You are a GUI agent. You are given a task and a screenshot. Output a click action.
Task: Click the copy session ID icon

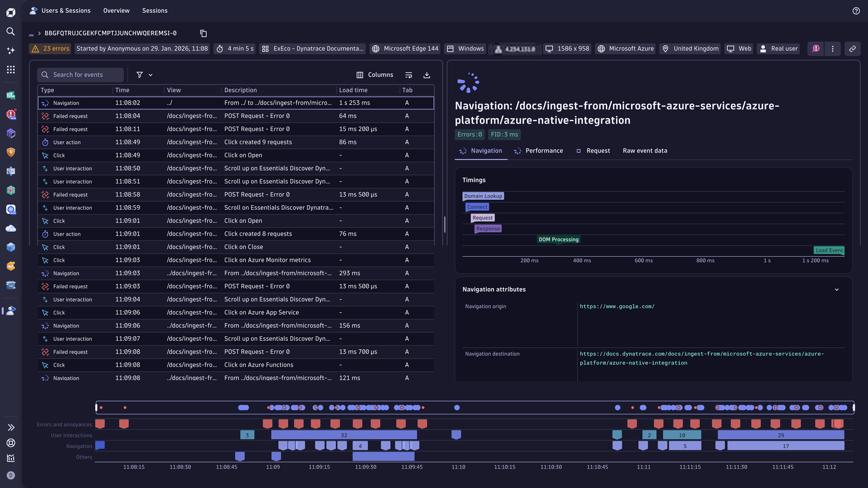tap(203, 33)
